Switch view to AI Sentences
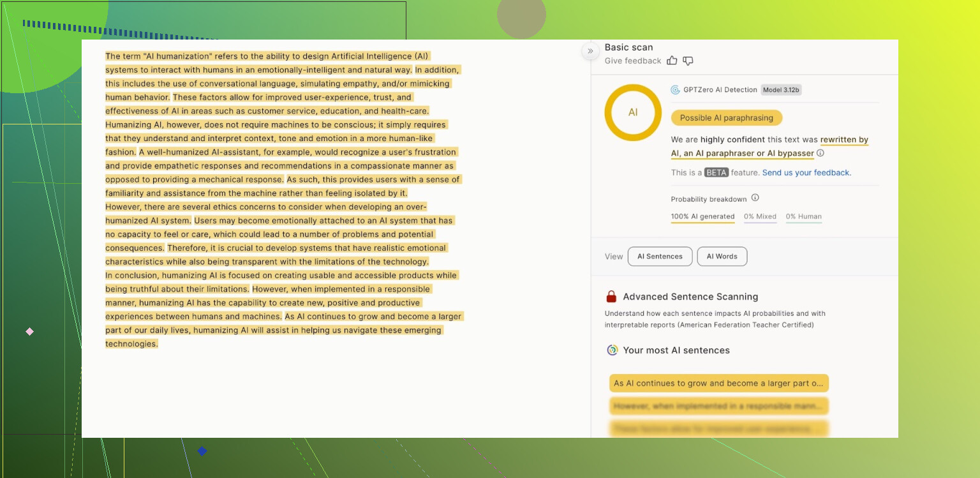Image resolution: width=980 pixels, height=478 pixels. tap(660, 257)
